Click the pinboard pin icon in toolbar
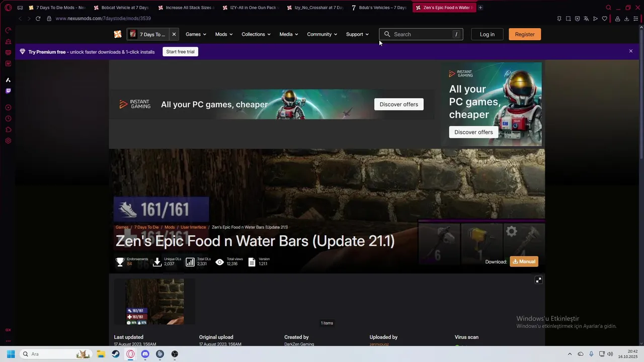The height and width of the screenshot is (362, 644). (559, 19)
